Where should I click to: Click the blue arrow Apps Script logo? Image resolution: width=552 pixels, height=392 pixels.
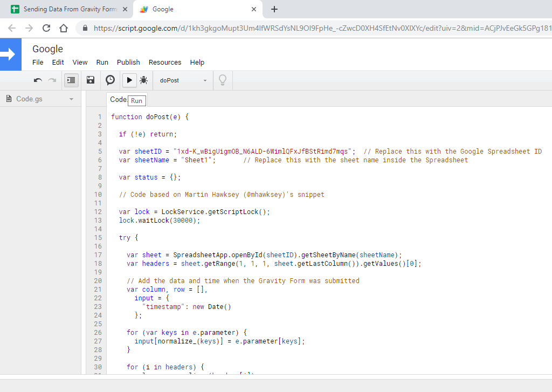(11, 54)
